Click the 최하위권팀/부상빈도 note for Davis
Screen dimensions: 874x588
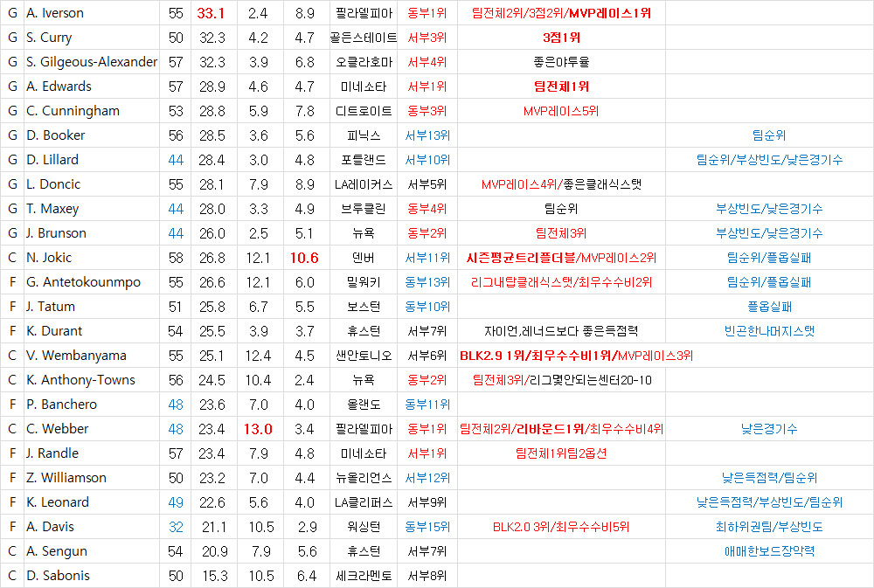tap(769, 528)
